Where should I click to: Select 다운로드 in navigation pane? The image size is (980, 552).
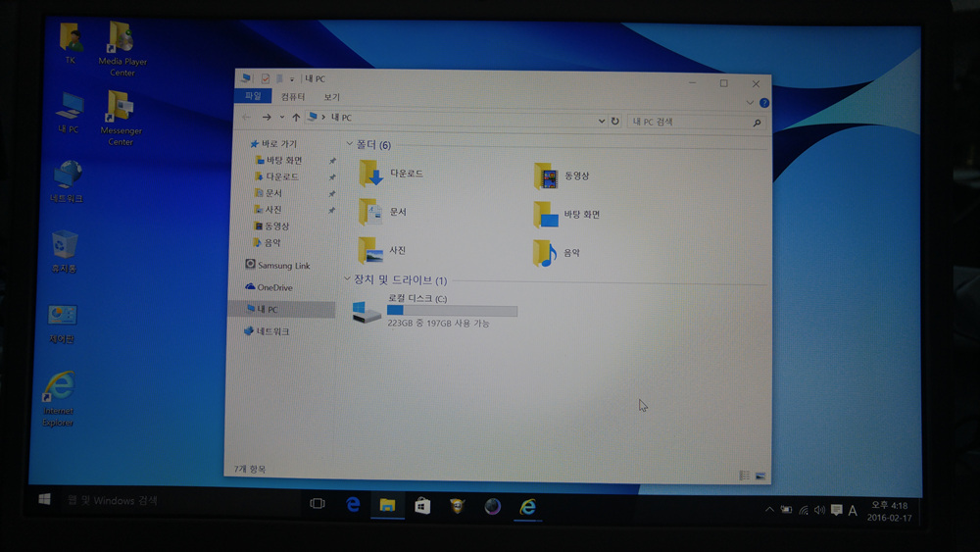point(277,176)
